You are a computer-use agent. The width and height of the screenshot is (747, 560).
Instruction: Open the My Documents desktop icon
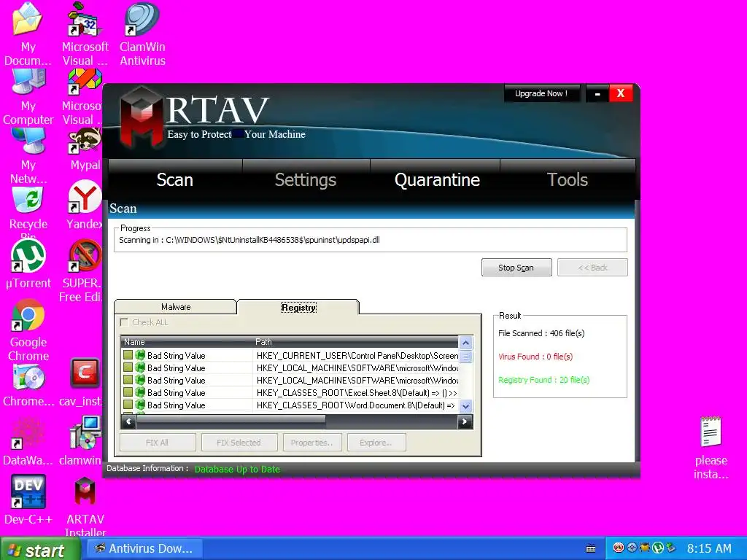[28, 34]
